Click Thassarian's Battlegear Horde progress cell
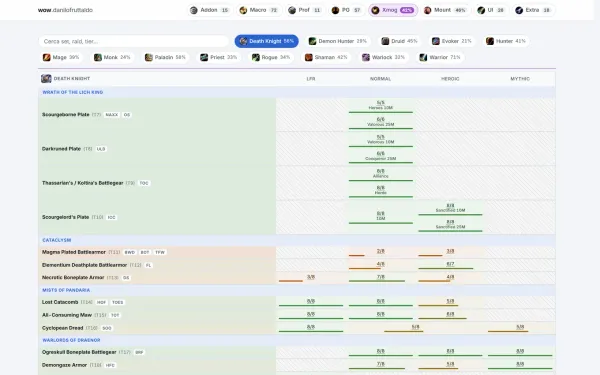The width and height of the screenshot is (600, 375). (381, 191)
